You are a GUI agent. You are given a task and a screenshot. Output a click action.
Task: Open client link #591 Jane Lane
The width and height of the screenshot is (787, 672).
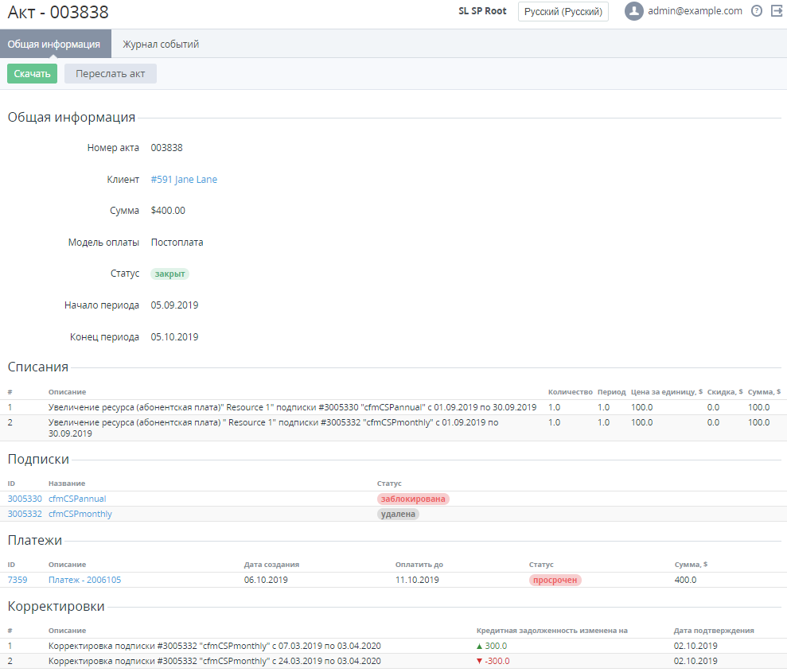184,180
